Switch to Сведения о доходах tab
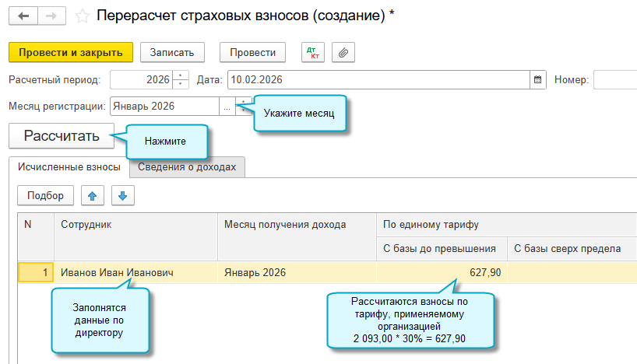The width and height of the screenshot is (637, 364). 187,166
